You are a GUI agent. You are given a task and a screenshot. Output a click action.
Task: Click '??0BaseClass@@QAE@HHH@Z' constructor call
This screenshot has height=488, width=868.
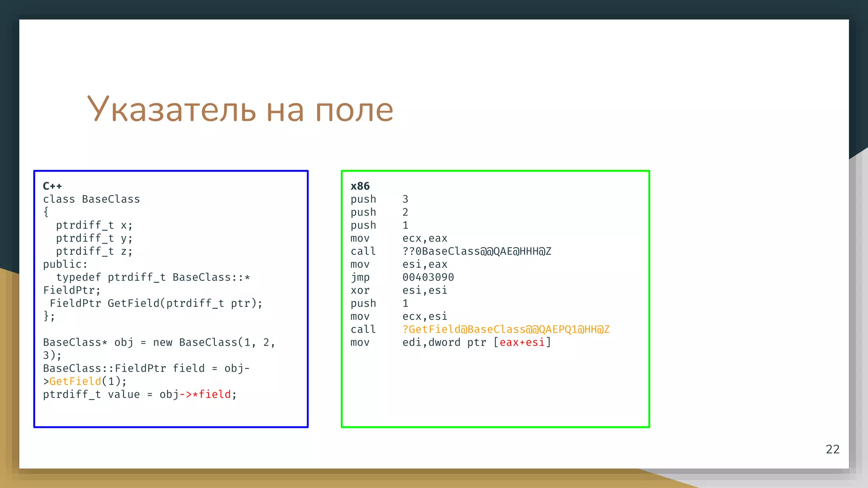click(477, 251)
